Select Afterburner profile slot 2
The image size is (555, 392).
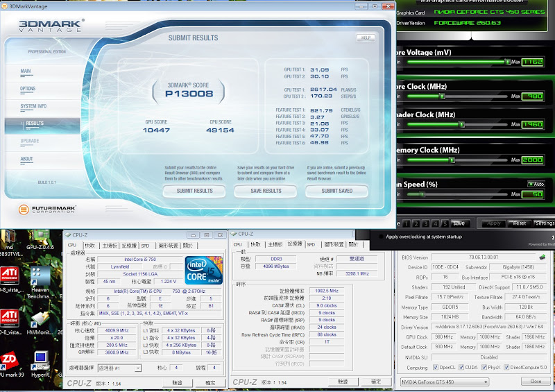[x=416, y=223]
